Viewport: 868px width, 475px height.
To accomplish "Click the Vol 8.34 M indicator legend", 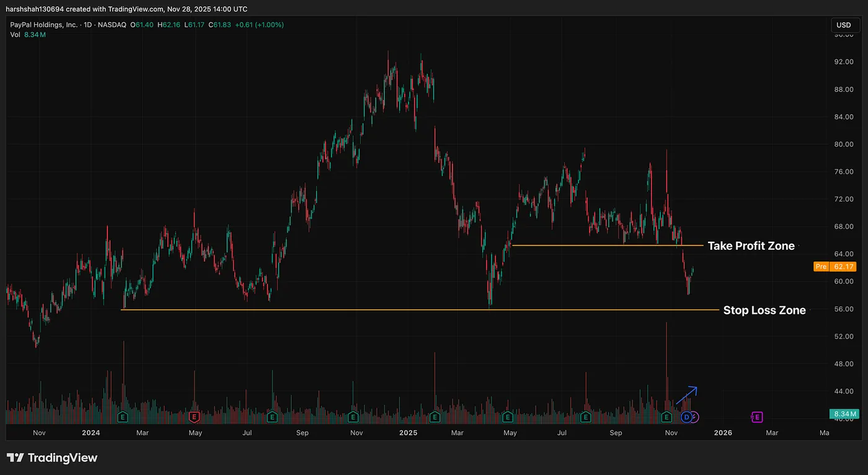I will coord(28,35).
